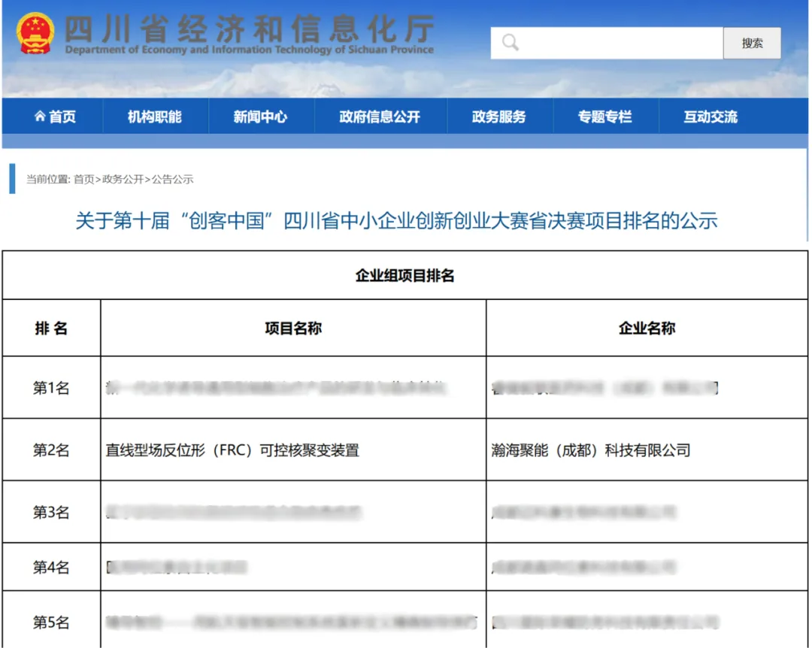Click the 政务公开 breadcrumb link
812x648 pixels.
click(123, 179)
